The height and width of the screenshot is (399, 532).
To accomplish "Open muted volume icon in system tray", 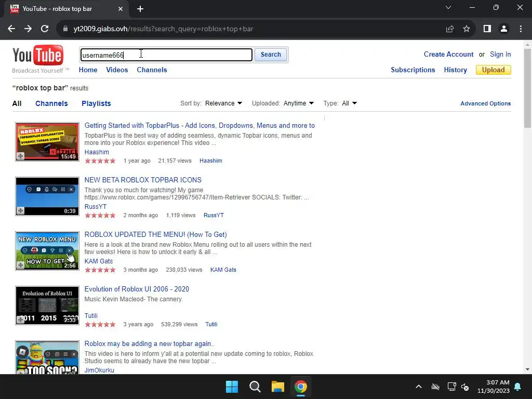I will click(x=465, y=387).
